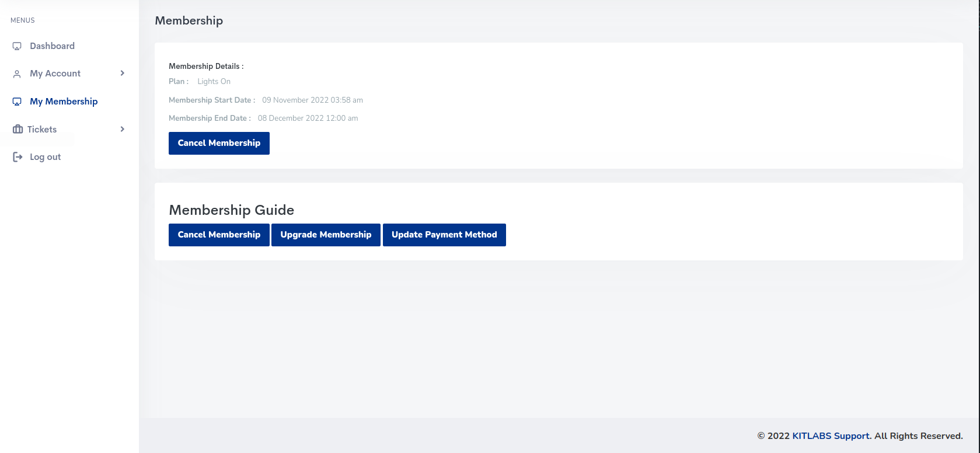Image resolution: width=980 pixels, height=453 pixels.
Task: Click the Lights On plan value
Action: (214, 82)
